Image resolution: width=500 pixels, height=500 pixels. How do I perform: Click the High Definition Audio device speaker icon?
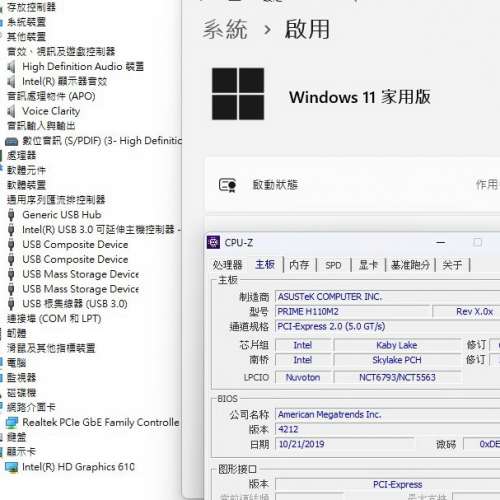click(x=11, y=67)
